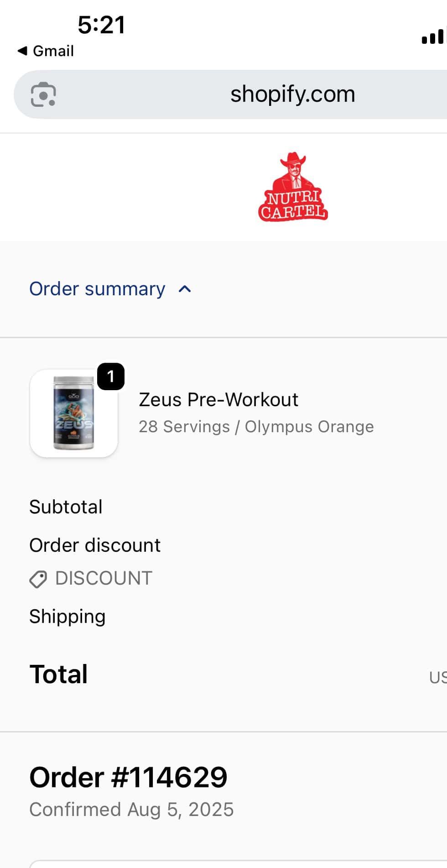Tap the Confirmed Aug 5, 2025 text
The width and height of the screenshot is (447, 868).
pos(131,810)
